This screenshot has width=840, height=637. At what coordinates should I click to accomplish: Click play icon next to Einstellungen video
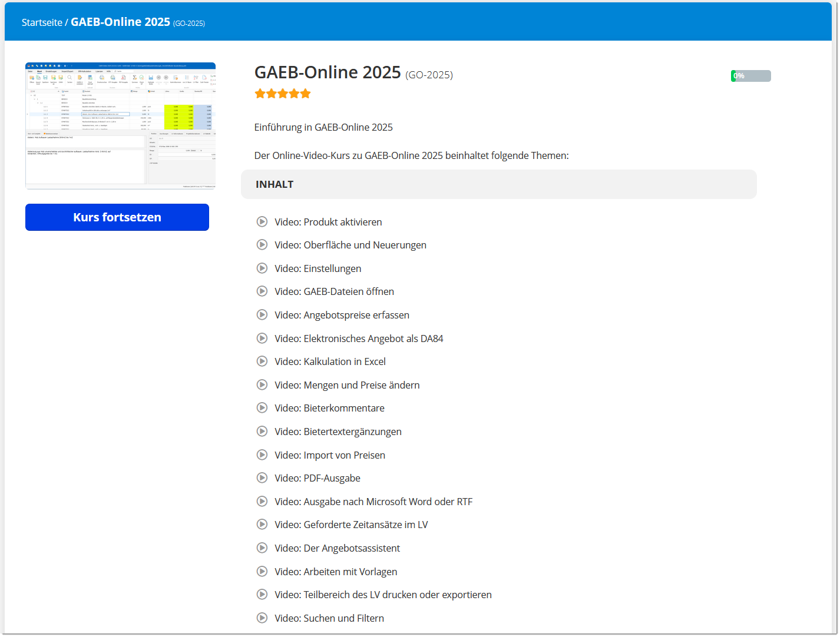(262, 268)
